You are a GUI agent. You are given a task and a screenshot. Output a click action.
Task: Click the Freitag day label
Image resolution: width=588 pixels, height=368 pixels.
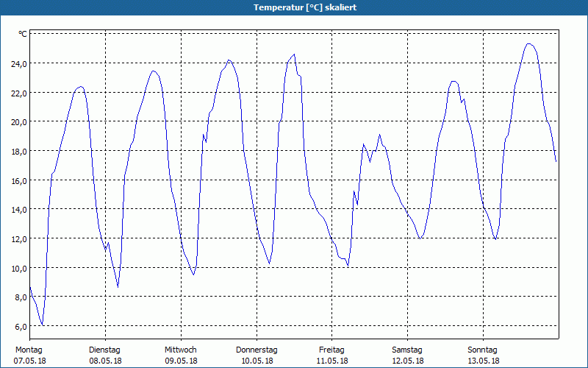[332, 350]
